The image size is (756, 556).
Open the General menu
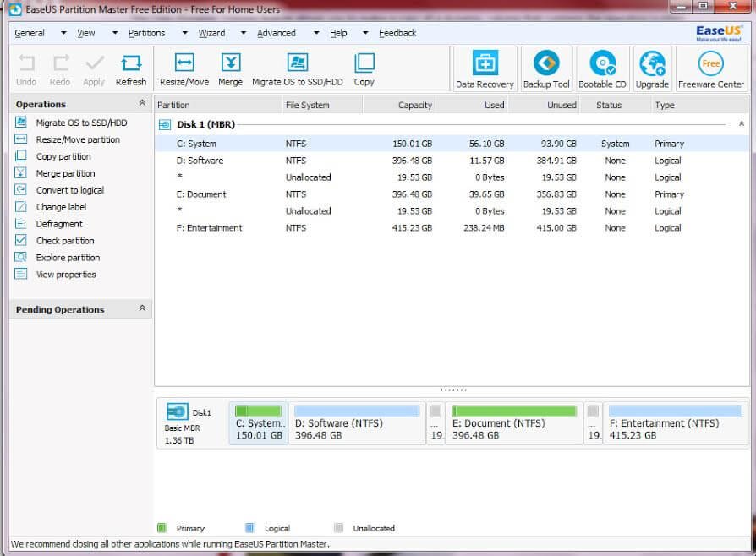pyautogui.click(x=30, y=33)
